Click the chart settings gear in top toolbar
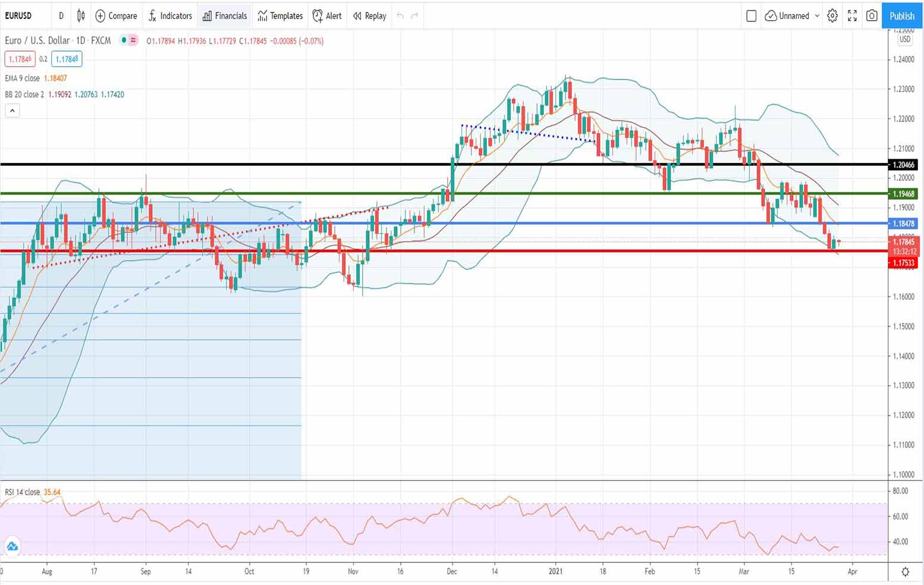Image resolution: width=924 pixels, height=585 pixels. pos(832,16)
